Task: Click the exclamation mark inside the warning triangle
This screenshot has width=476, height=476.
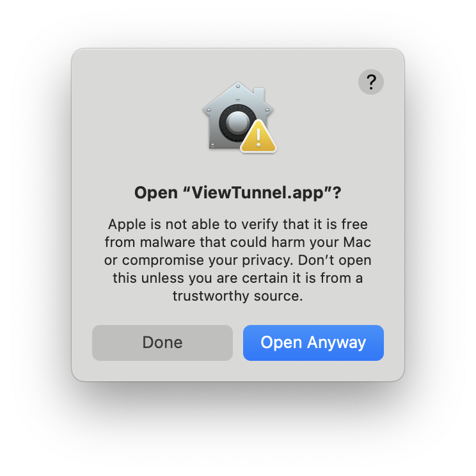Action: [x=258, y=138]
